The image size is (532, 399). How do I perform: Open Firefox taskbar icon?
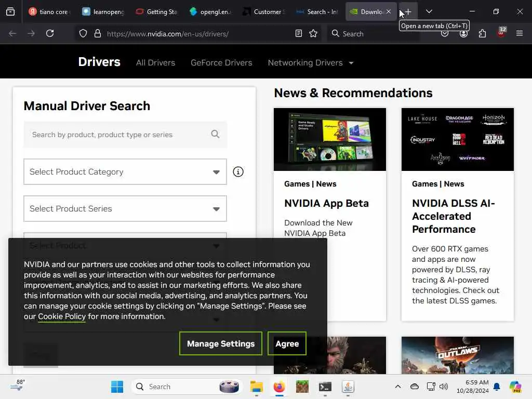pyautogui.click(x=279, y=387)
